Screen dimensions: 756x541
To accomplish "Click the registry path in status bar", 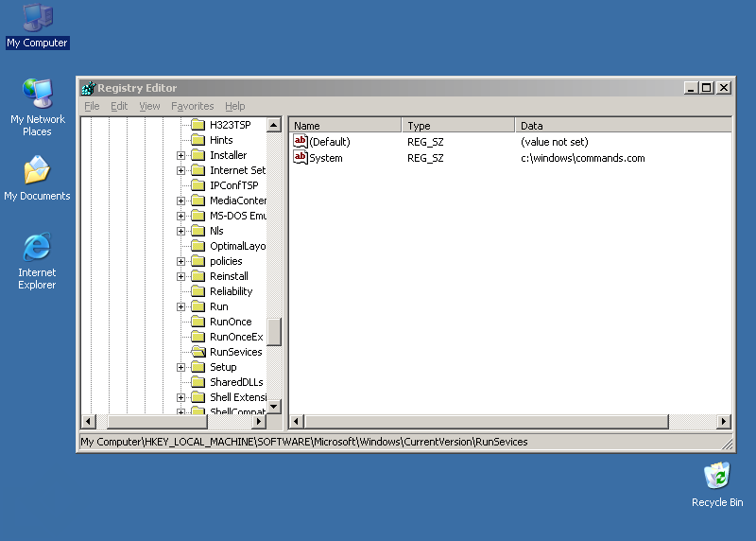I will [304, 442].
